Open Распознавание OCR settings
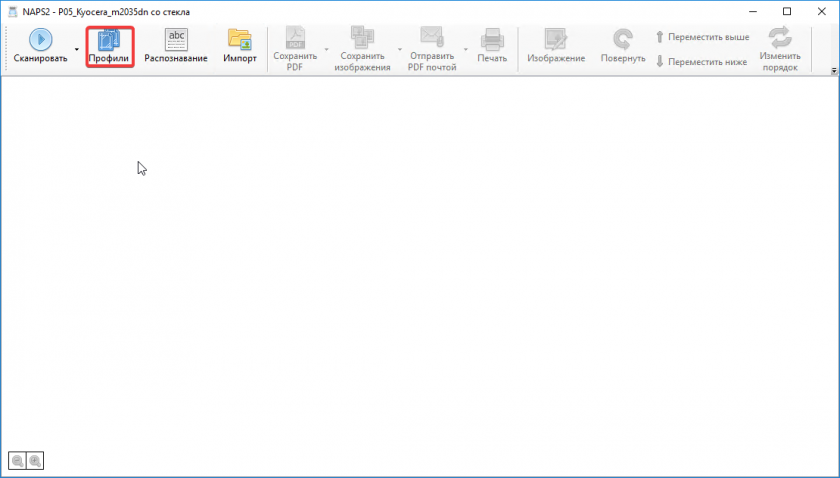Image resolution: width=840 pixels, height=478 pixels. [176, 46]
